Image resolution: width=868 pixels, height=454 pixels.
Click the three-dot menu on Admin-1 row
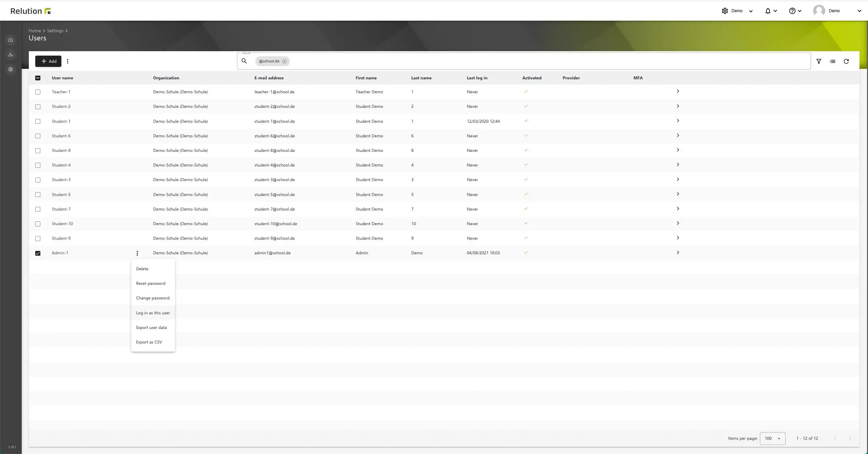tap(137, 253)
